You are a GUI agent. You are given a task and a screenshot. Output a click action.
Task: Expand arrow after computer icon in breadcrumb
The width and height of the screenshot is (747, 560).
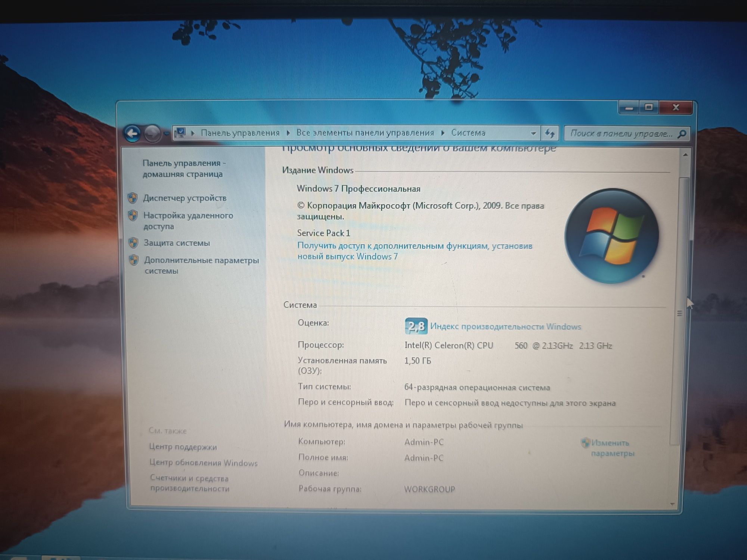coord(193,133)
